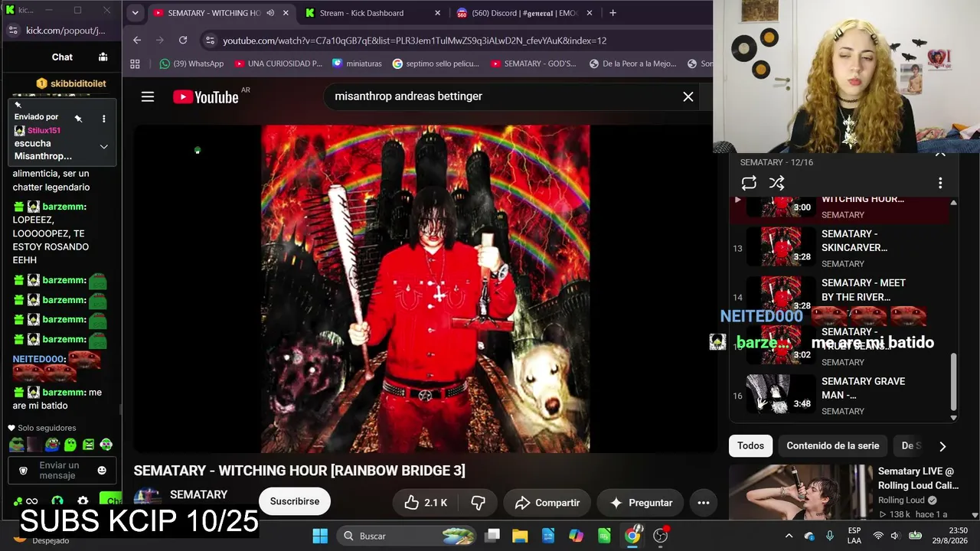Open File Explorer from taskbar
The width and height of the screenshot is (980, 551).
521,536
